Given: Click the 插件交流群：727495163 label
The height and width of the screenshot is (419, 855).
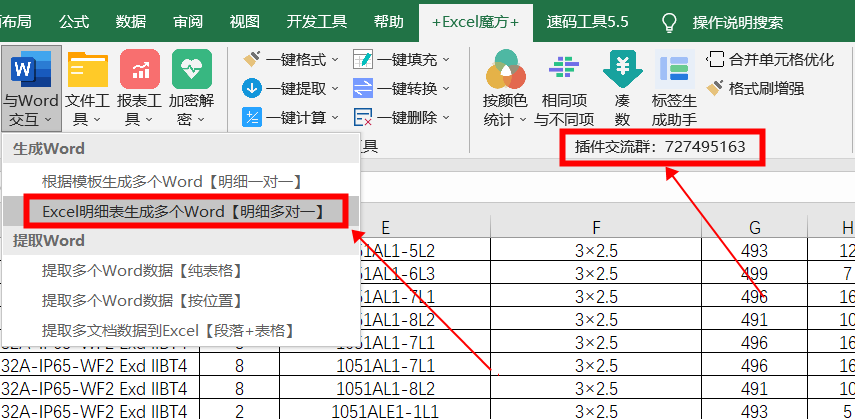Looking at the screenshot, I should pos(660,146).
